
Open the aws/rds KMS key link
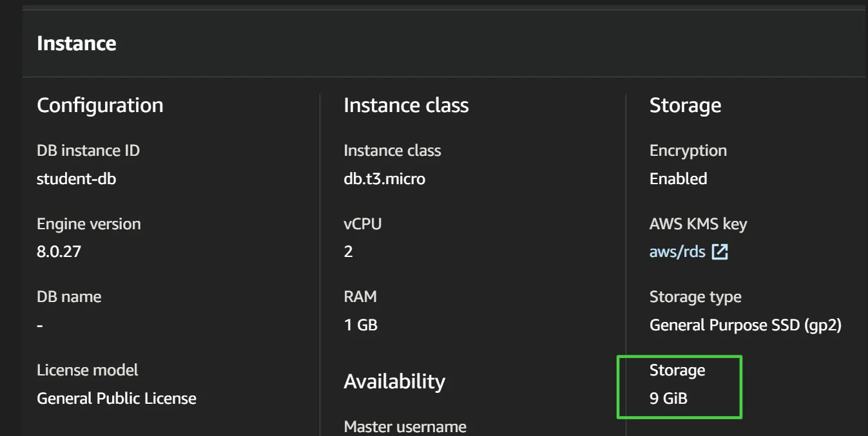click(x=677, y=252)
